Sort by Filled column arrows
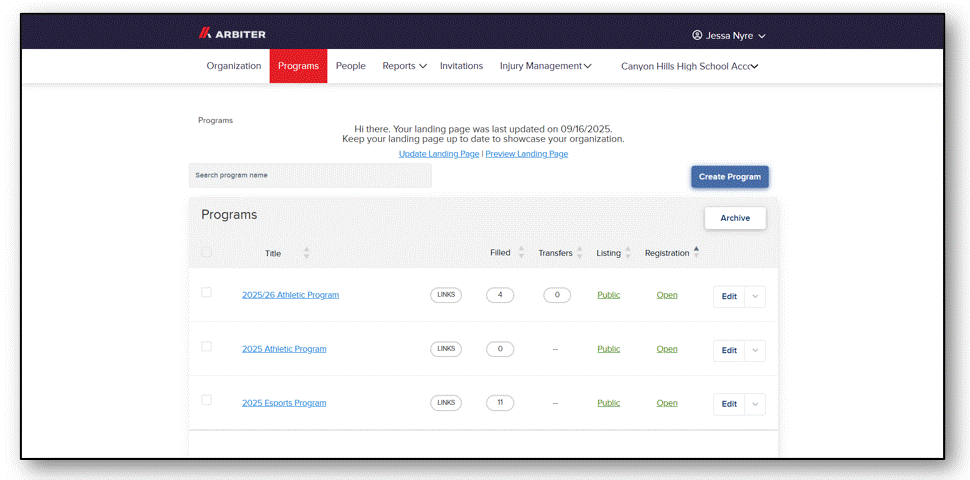Viewport: 970px width, 480px height. (x=521, y=252)
